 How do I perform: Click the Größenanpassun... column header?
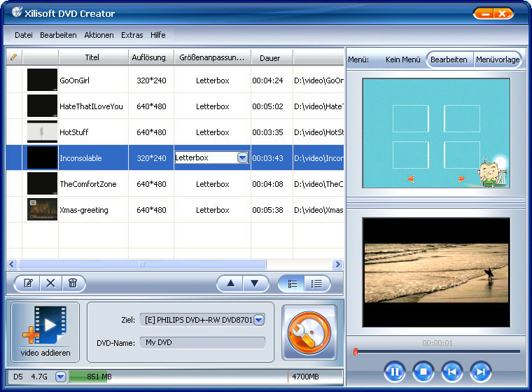coord(212,57)
